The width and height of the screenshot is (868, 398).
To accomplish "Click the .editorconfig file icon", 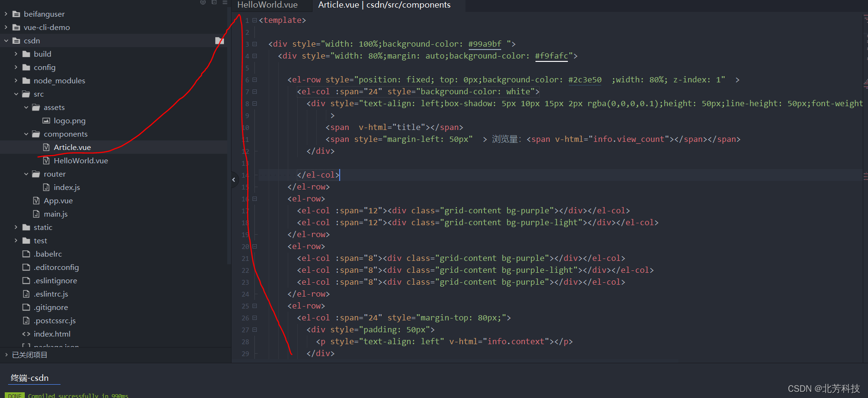I will click(26, 268).
